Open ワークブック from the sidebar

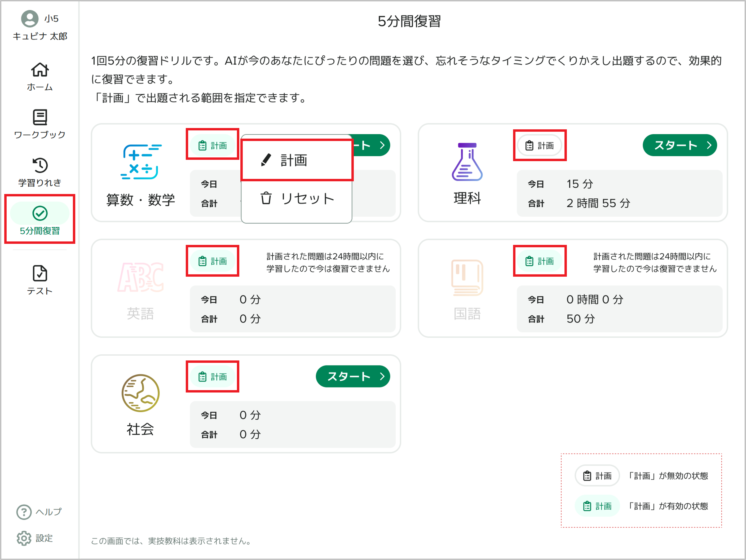coord(40,124)
